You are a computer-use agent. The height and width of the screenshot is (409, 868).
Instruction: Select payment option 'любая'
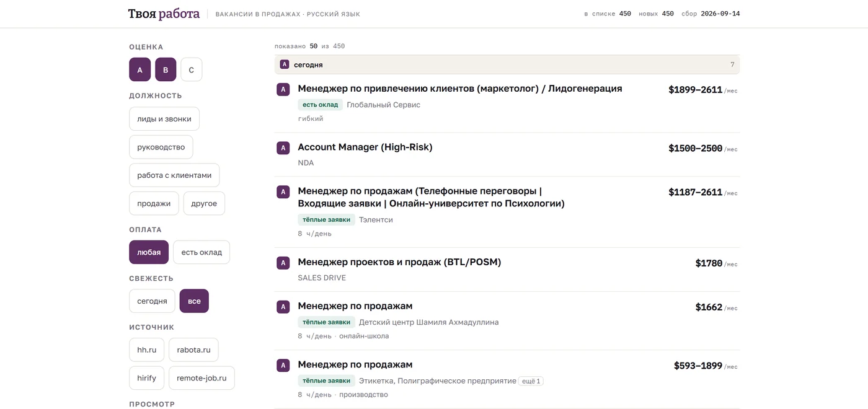coord(149,252)
